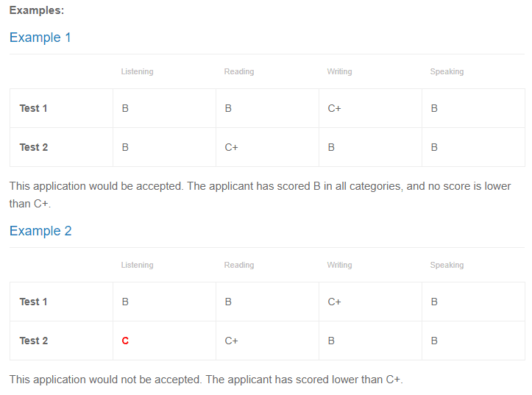
Task: Click the Writing header in Example 2
Action: pyautogui.click(x=339, y=265)
